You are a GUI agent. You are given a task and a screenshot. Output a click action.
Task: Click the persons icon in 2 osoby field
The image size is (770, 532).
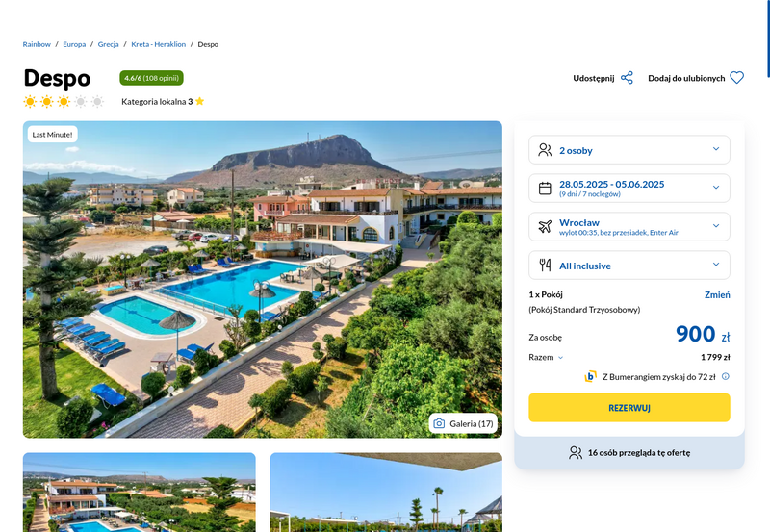coord(545,150)
